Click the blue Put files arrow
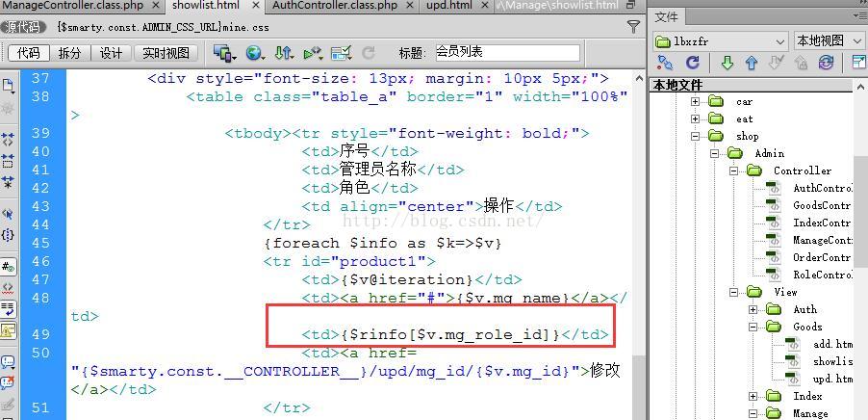868x420 pixels. 752,63
